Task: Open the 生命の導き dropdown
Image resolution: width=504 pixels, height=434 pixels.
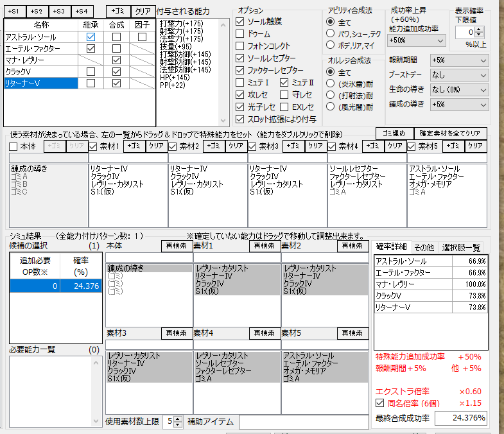Action: pos(459,90)
